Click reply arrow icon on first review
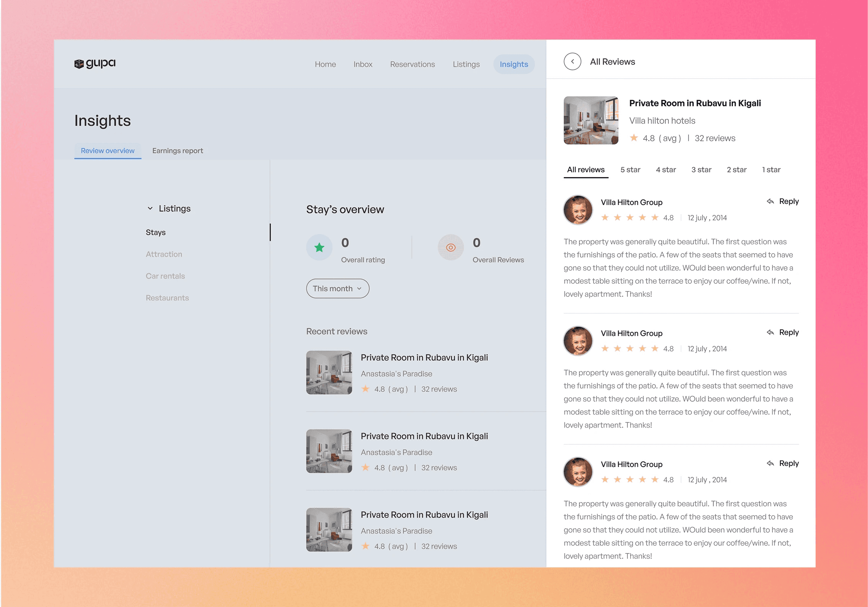Viewport: 868px width, 607px height. coord(770,202)
